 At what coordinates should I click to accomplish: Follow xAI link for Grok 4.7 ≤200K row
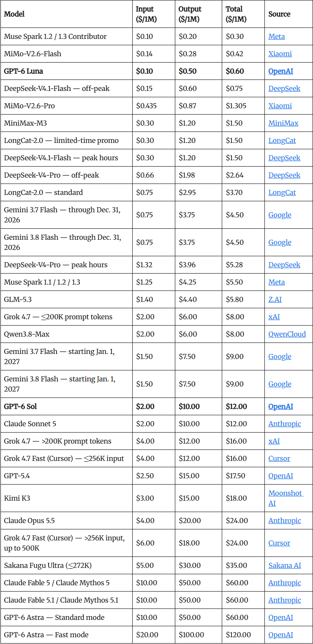(274, 317)
